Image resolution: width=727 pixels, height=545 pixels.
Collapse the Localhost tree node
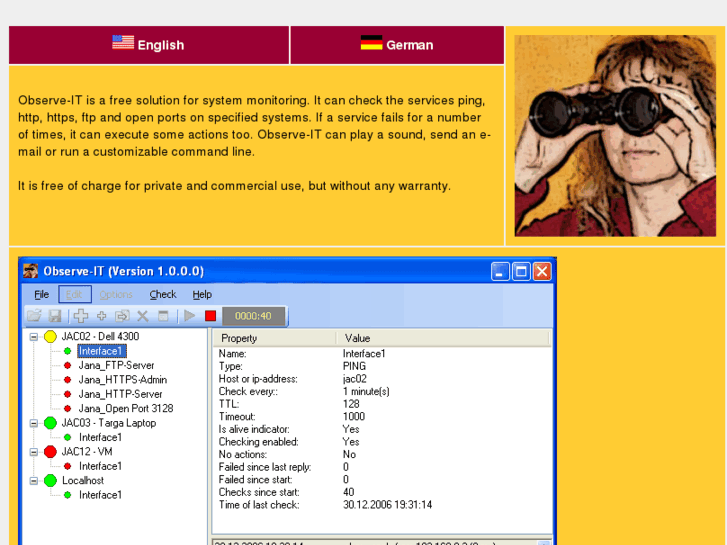pos(34,481)
